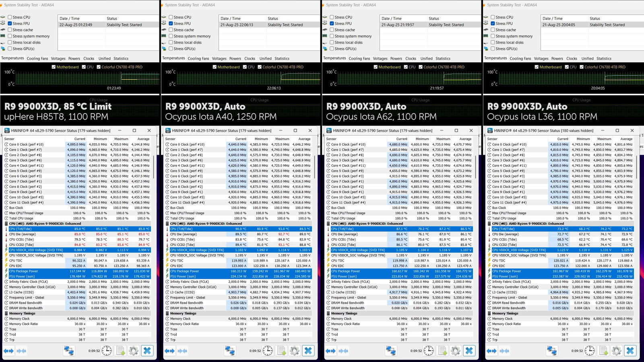Open the settings gear in HWiNFO under the Iota A62 banner
Image resolution: width=644 pixels, height=362 pixels.
[456, 351]
